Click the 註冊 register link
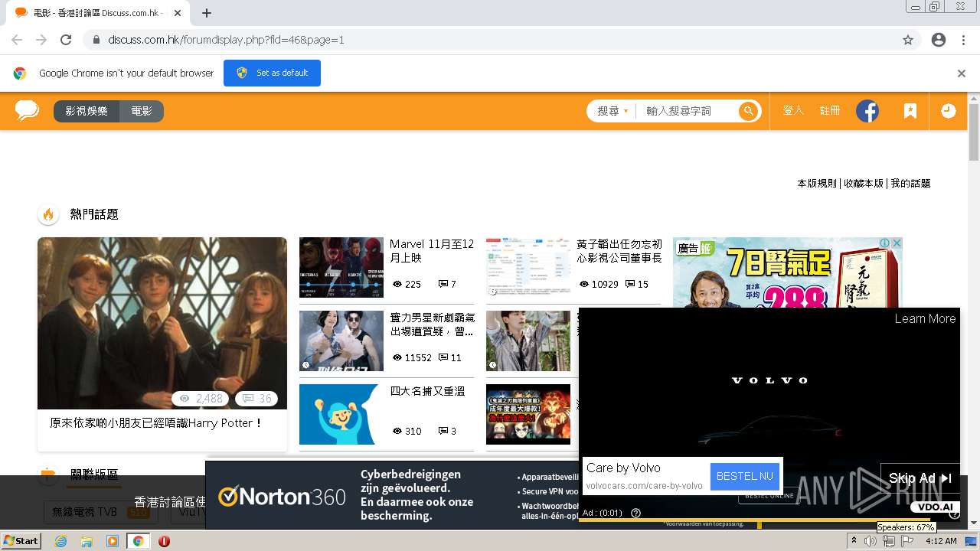Image resolution: width=980 pixels, height=551 pixels. 830,111
